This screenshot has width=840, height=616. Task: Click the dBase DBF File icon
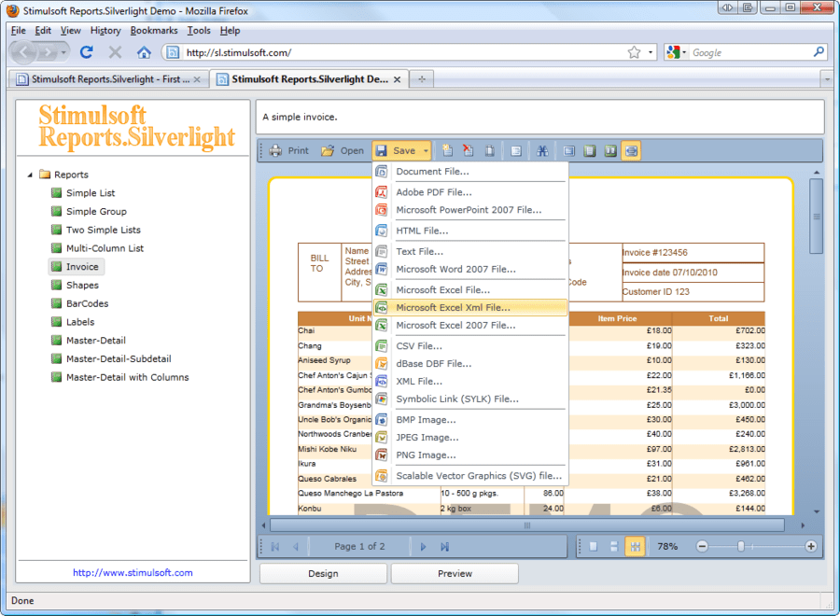(x=381, y=364)
